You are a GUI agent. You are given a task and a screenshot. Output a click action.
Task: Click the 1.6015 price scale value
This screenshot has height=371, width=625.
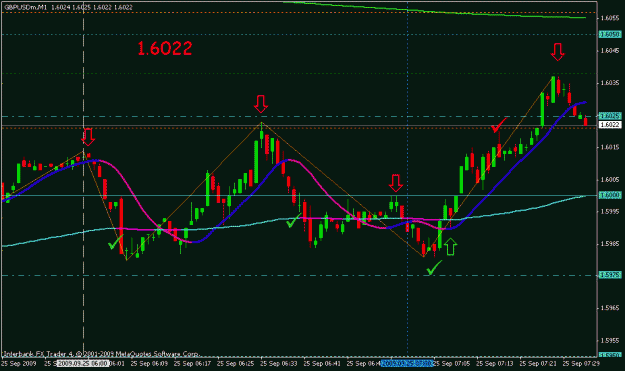point(610,147)
